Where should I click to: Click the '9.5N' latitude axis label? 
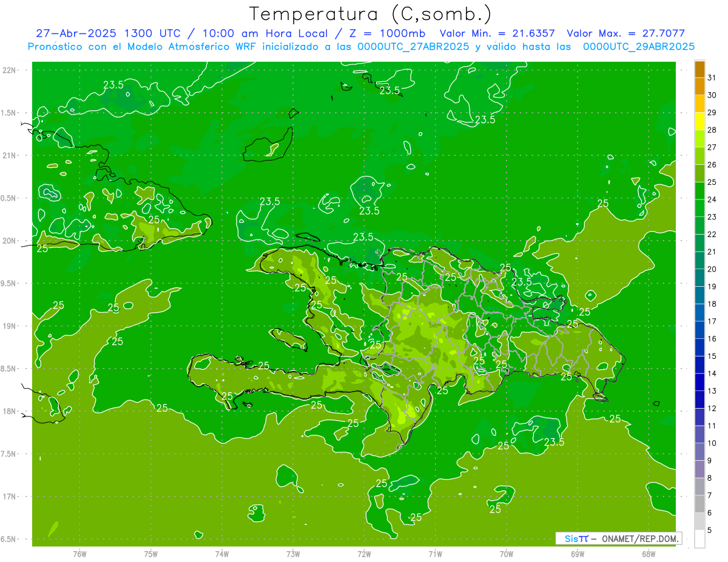pyautogui.click(x=8, y=283)
